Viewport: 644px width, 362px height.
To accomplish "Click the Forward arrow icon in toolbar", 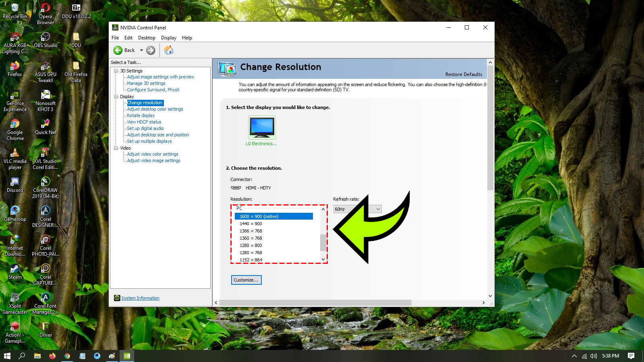I will pos(151,50).
